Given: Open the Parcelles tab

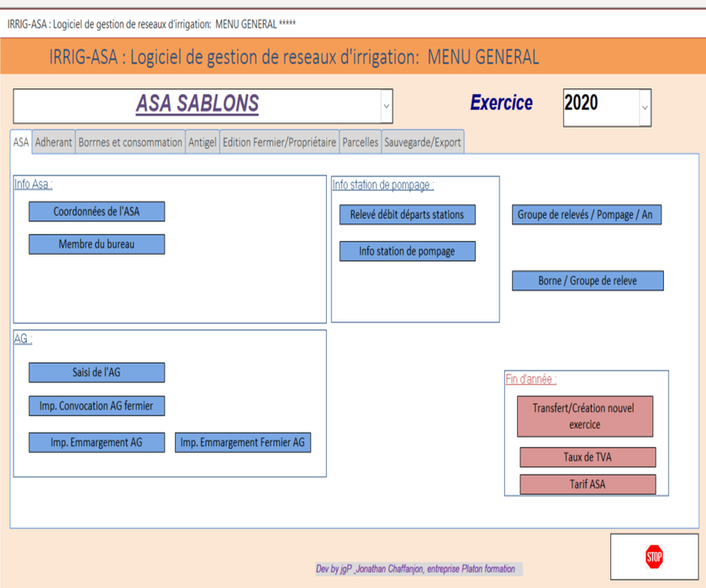Looking at the screenshot, I should coord(360,143).
